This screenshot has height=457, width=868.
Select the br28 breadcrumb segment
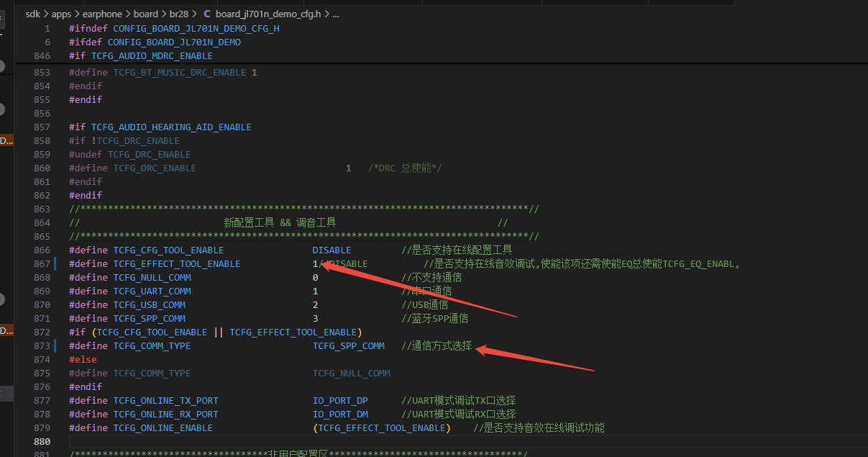click(x=178, y=14)
